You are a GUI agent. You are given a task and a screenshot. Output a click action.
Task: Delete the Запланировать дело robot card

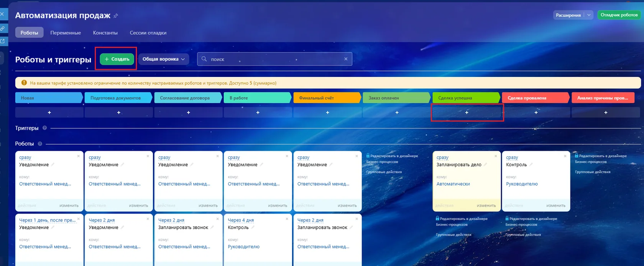tap(496, 156)
